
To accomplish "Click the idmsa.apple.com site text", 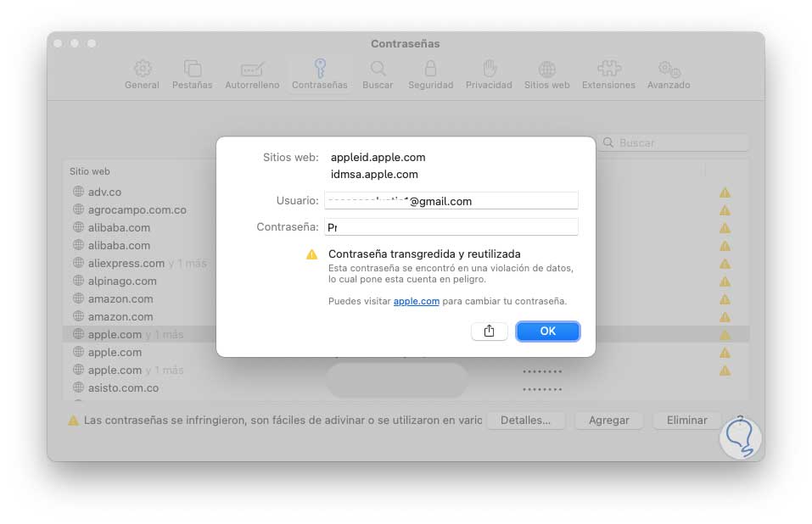I will tap(374, 175).
